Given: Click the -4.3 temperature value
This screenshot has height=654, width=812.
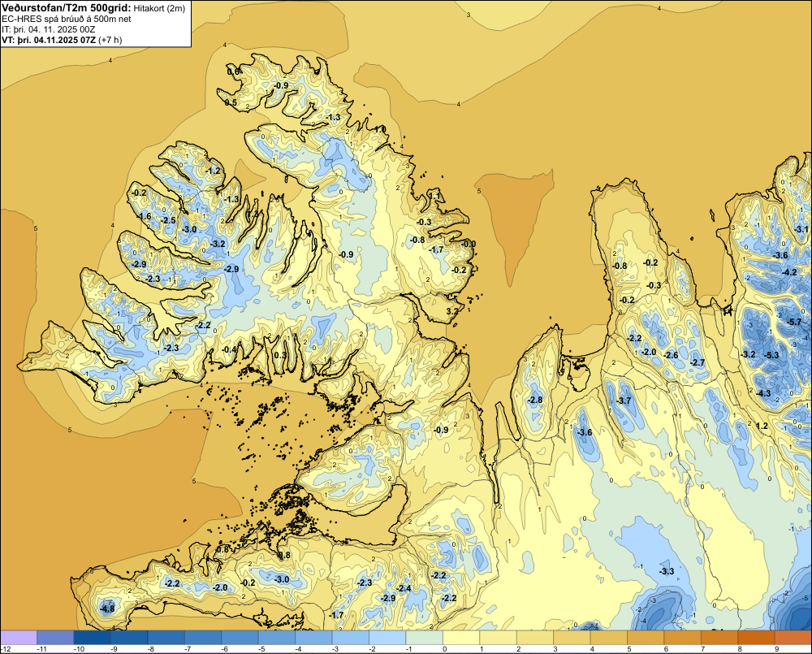Looking at the screenshot, I should coord(763,393).
